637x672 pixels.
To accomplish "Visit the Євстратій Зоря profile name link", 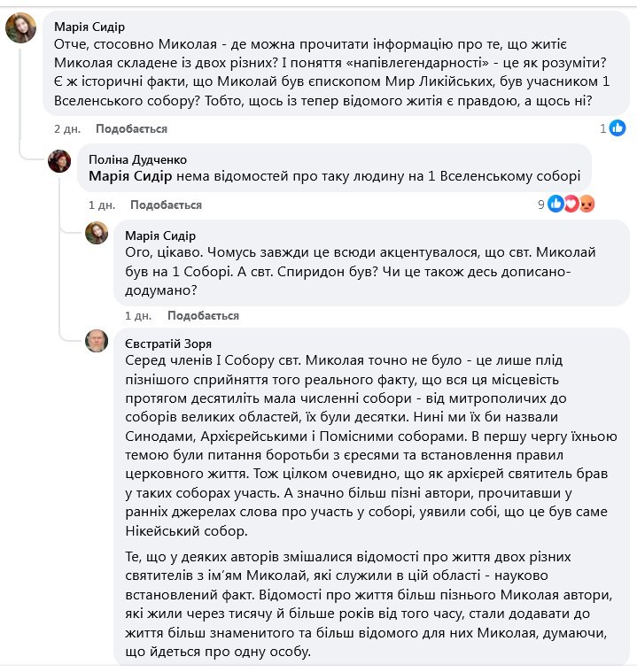I will (x=169, y=343).
